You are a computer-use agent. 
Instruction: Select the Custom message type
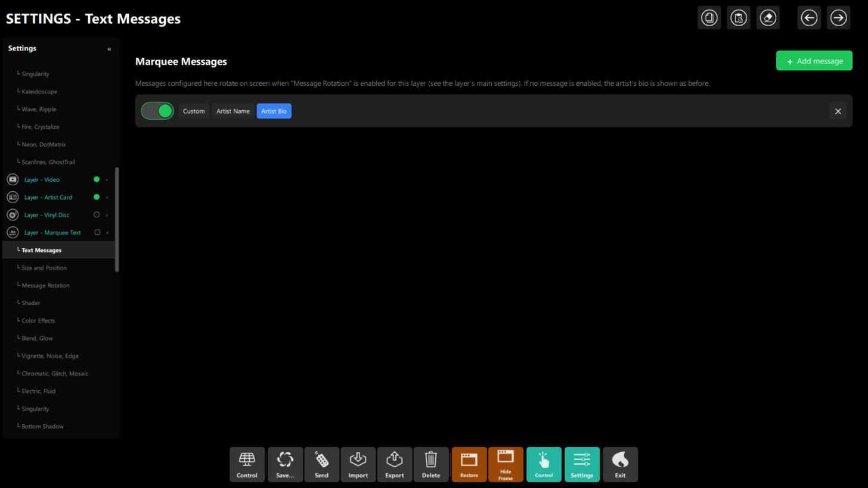coord(194,111)
